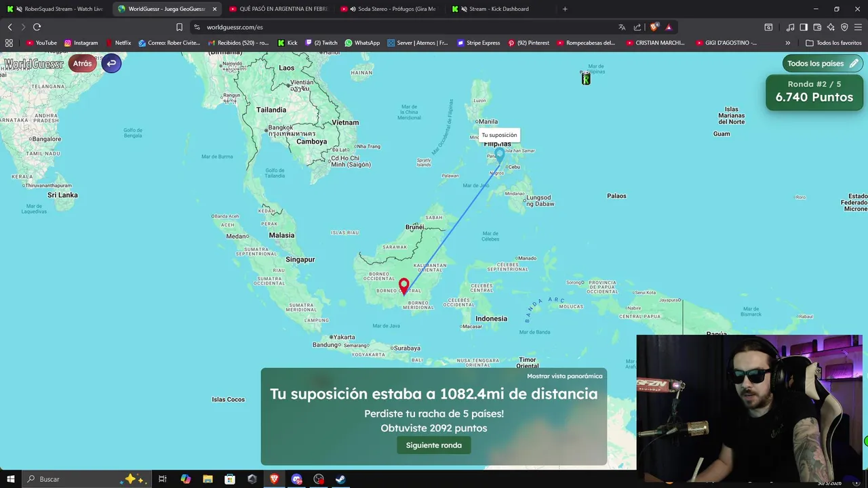Click Mostrar vista panorámica link
The height and width of the screenshot is (488, 868).
pos(564,376)
